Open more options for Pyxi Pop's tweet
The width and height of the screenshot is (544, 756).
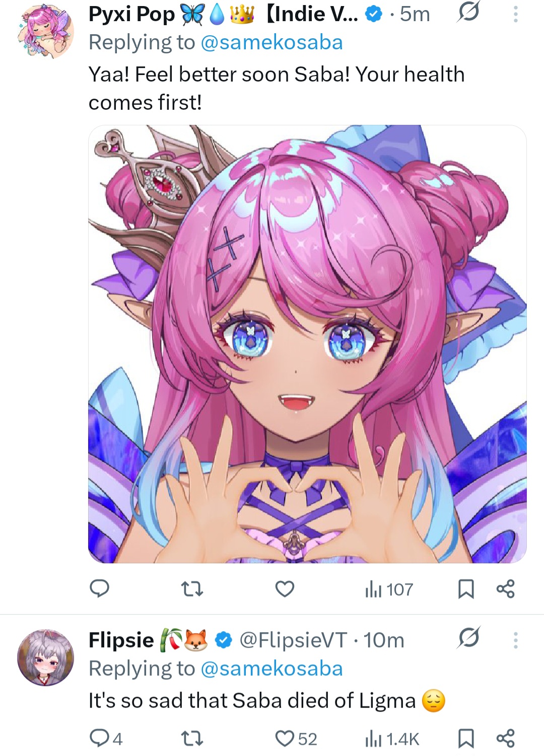pos(515,14)
